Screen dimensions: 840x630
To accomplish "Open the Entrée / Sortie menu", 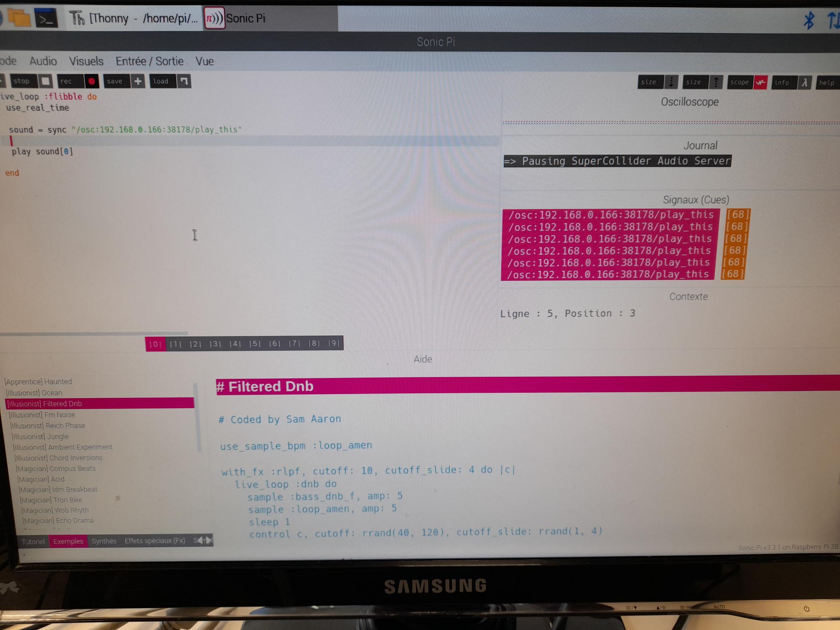I will coord(150,61).
